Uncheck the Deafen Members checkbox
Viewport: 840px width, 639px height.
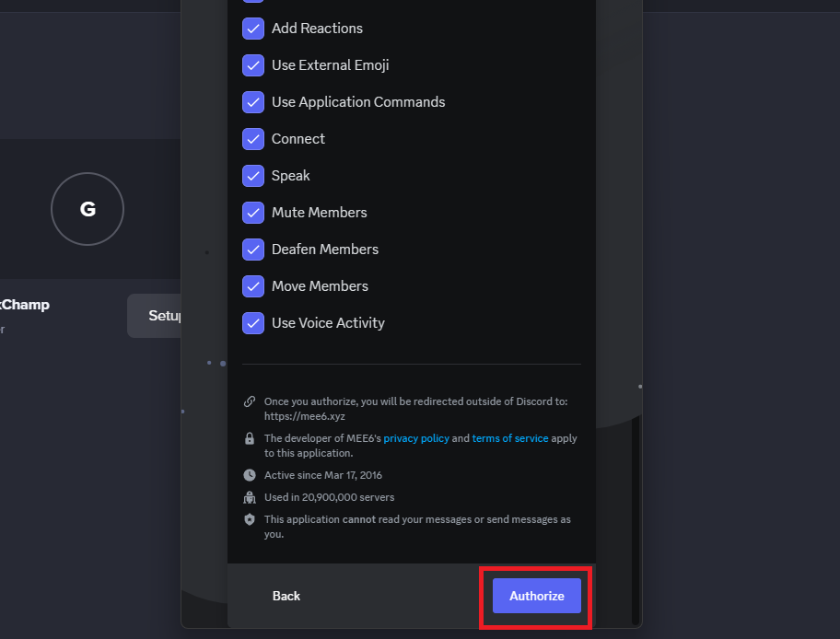(253, 250)
